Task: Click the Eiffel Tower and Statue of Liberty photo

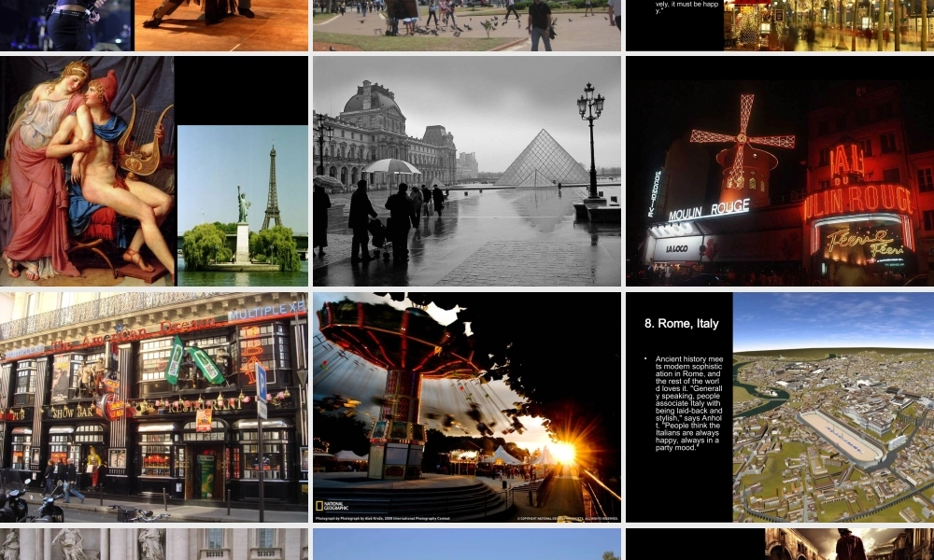Action: tap(243, 205)
